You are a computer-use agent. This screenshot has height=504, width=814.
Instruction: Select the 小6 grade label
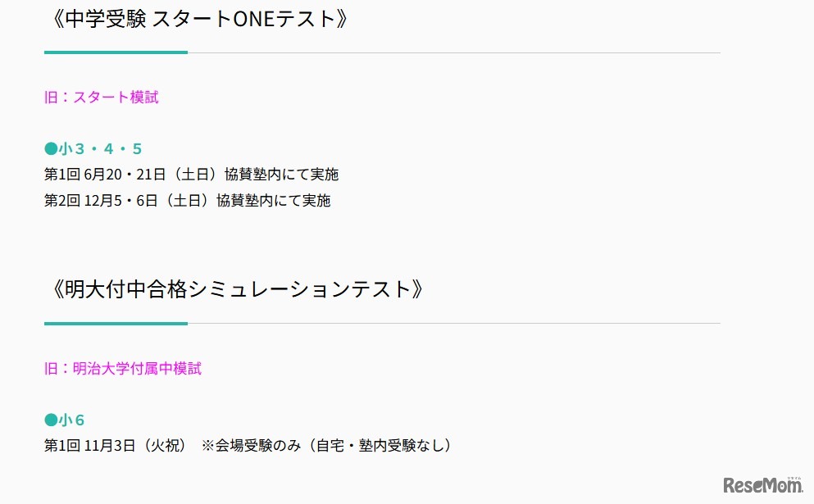tap(72, 420)
